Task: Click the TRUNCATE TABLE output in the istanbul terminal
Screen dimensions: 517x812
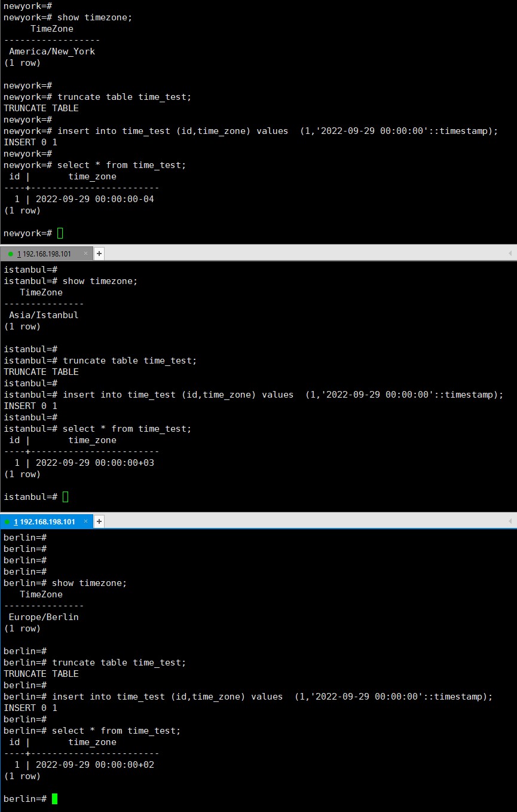Action: [39, 371]
